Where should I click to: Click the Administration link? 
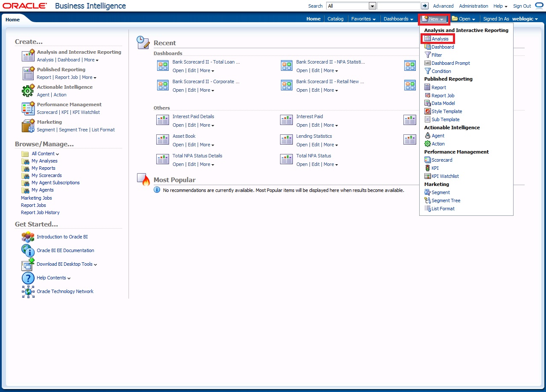[473, 6]
